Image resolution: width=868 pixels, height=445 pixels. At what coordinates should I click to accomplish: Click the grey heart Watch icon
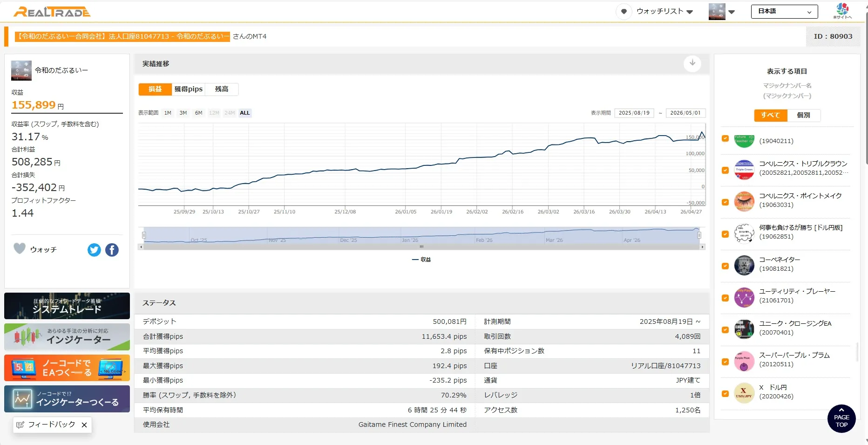(20, 249)
